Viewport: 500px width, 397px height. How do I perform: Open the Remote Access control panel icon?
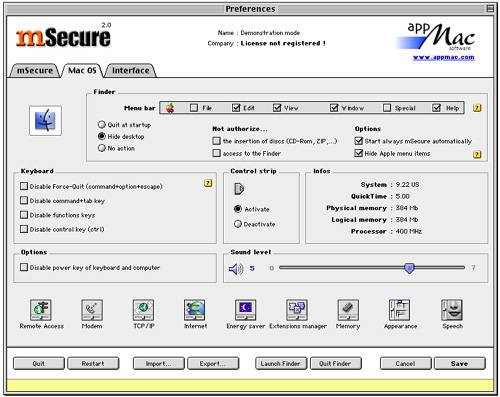coord(41,310)
